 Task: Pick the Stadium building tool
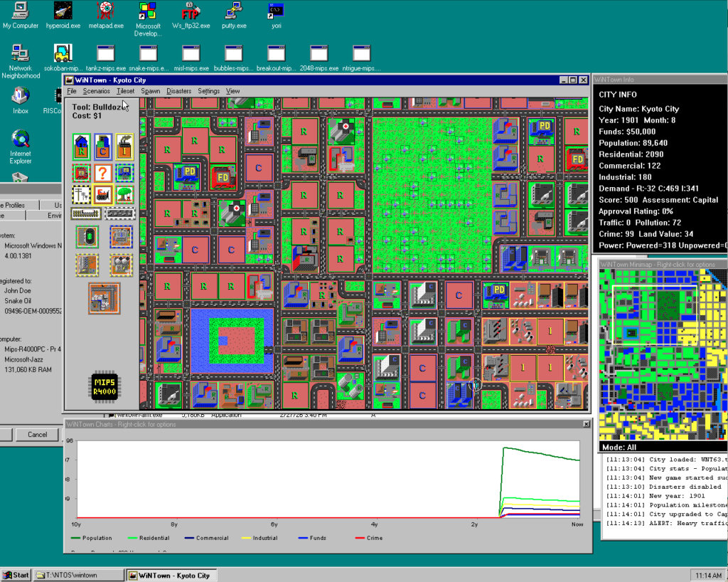tap(88, 236)
